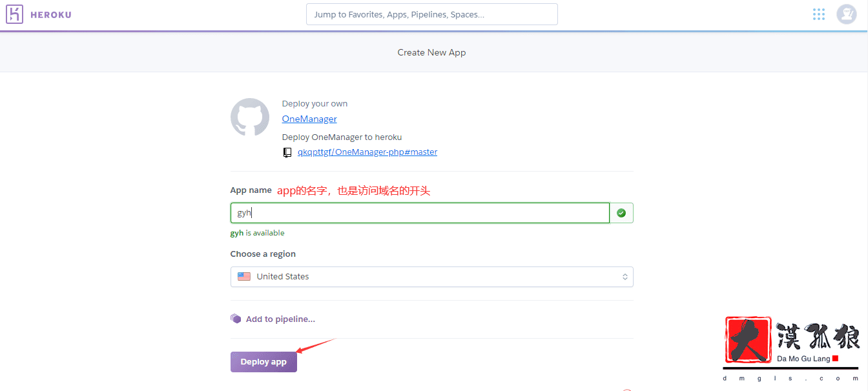Viewport: 868px width, 391px height.
Task: Open the United States region dropdown
Action: click(431, 277)
